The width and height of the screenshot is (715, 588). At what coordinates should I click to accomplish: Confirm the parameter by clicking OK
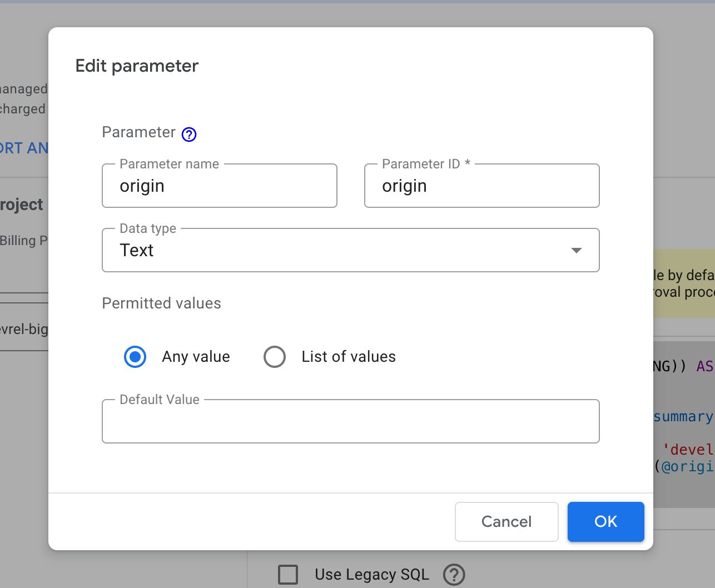coord(605,521)
